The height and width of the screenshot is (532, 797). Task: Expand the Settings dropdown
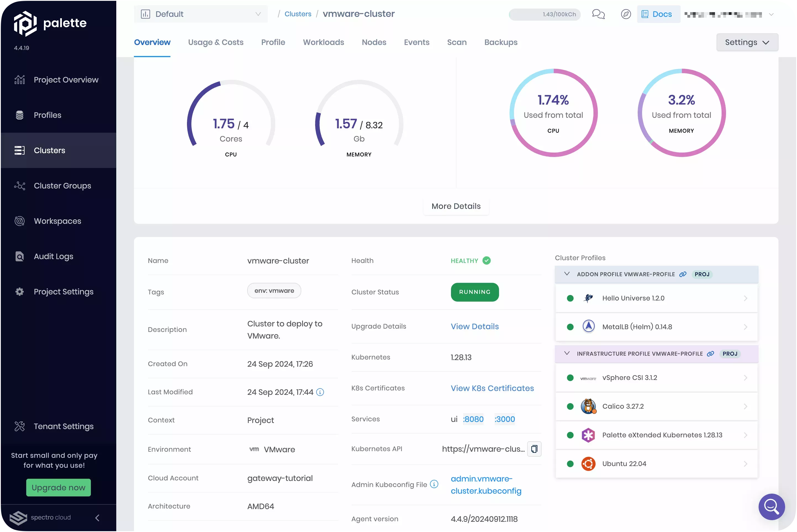[747, 42]
